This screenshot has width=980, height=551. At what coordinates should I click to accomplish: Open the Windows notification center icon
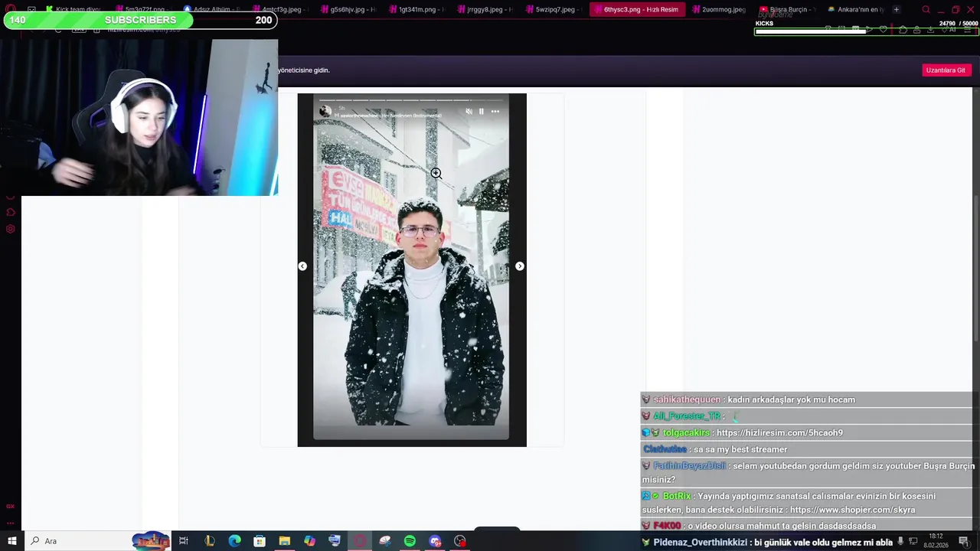963,541
